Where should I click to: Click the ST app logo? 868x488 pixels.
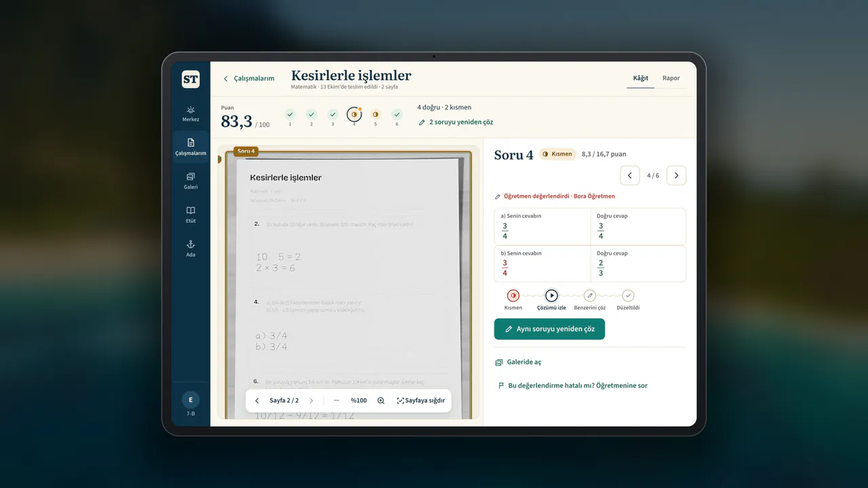[x=191, y=79]
